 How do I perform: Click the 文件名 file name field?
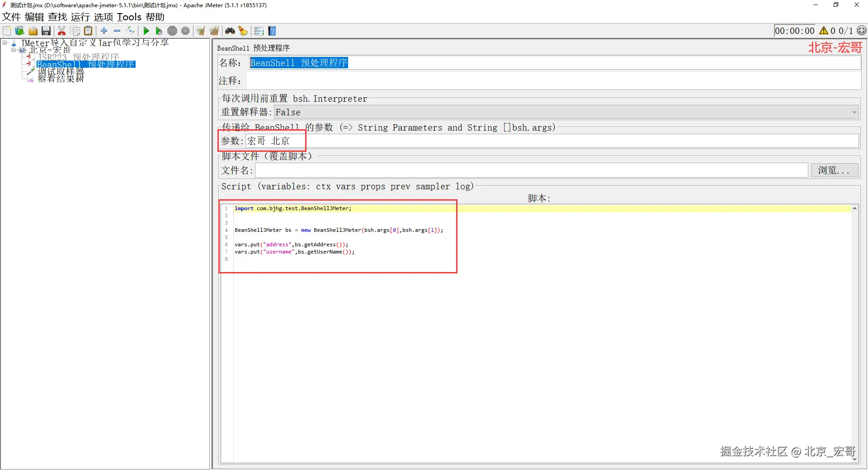532,170
